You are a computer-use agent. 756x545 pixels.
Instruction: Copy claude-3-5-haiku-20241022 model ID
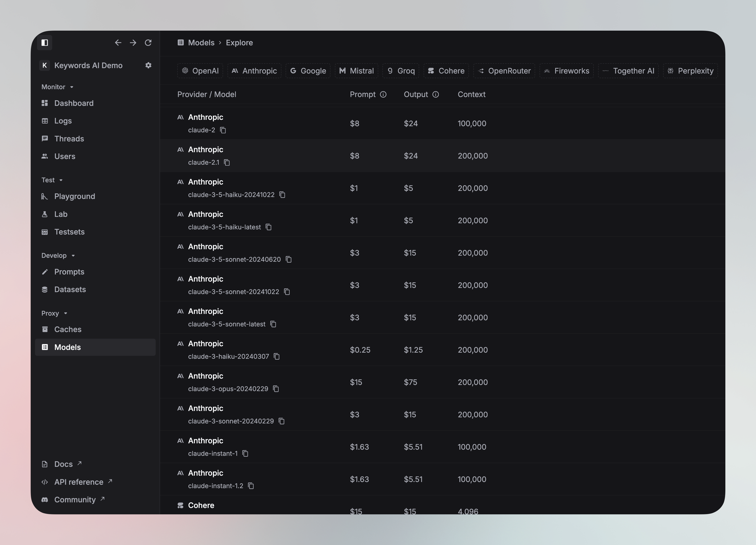click(x=282, y=195)
